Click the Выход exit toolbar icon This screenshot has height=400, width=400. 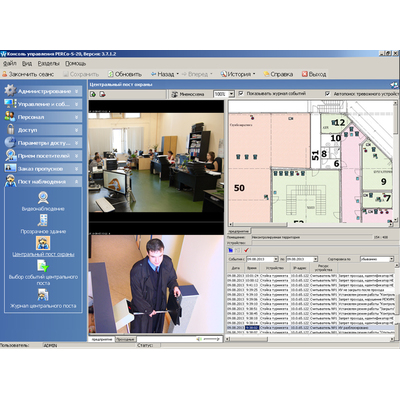coord(305,74)
